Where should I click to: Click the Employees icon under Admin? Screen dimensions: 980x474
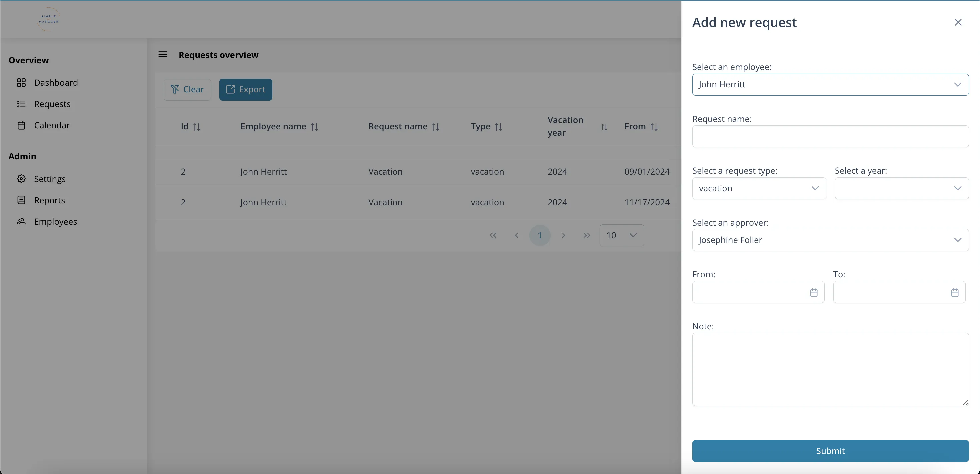coord(21,221)
